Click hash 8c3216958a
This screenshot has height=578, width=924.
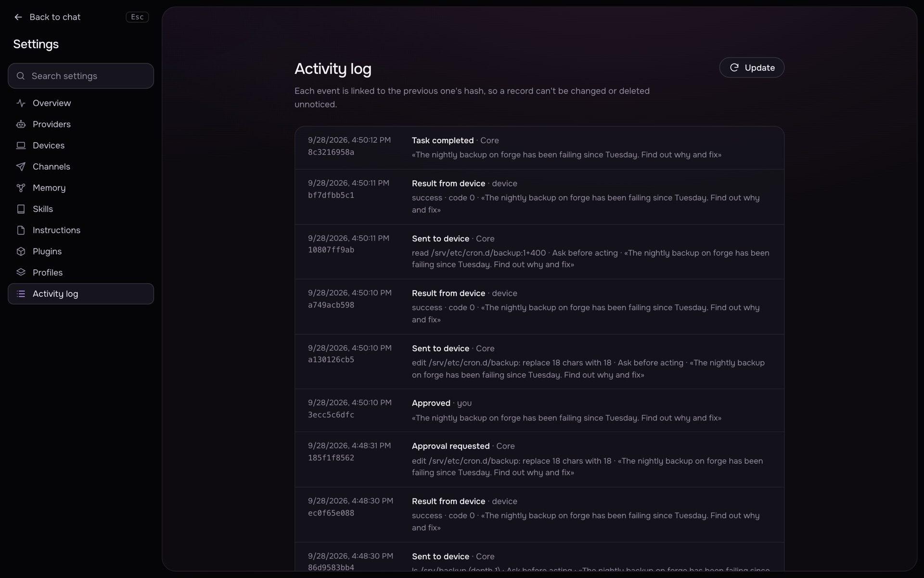pyautogui.click(x=331, y=152)
